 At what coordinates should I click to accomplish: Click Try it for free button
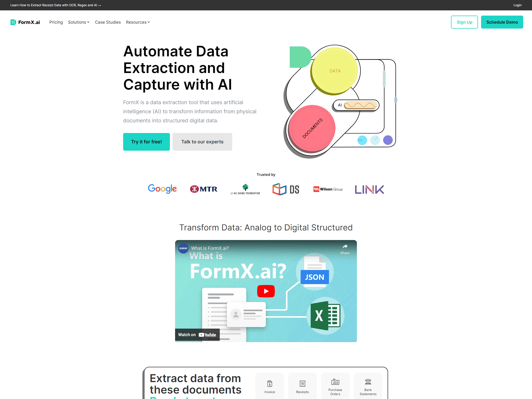(147, 142)
